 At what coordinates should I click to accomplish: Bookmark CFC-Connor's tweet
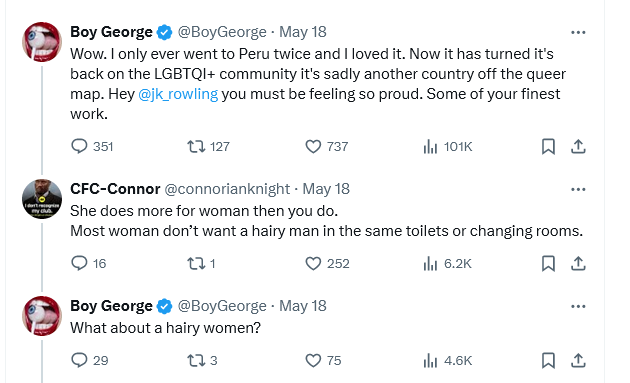[x=548, y=263]
